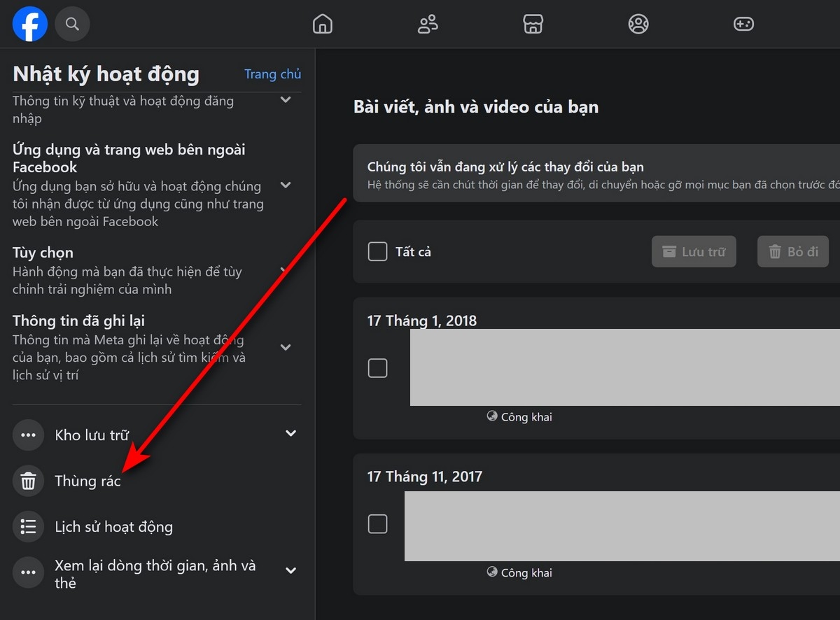Expand Thông tin đã ghi lại chevron
Image resolution: width=840 pixels, height=620 pixels.
(286, 347)
